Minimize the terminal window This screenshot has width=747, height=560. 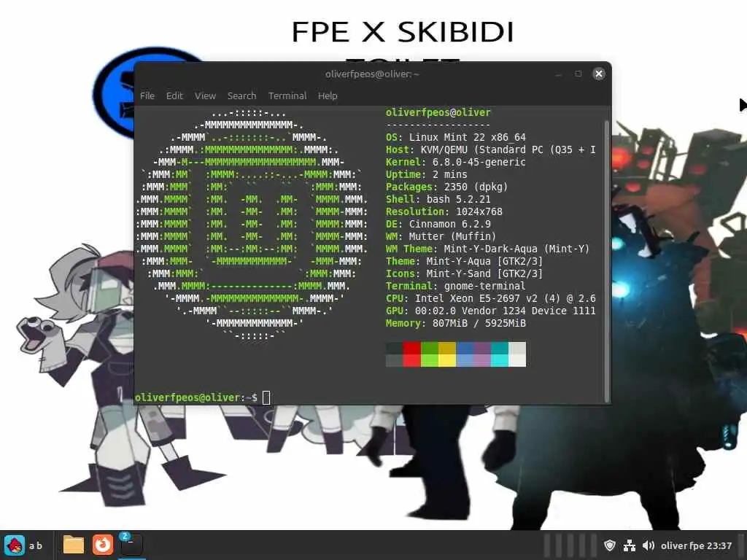click(x=558, y=74)
